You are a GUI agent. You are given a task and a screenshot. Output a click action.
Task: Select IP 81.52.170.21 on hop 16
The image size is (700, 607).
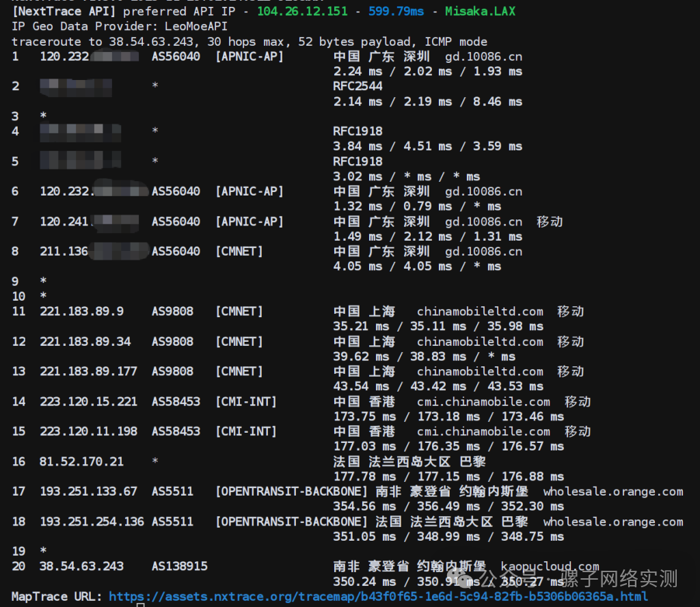[81, 461]
